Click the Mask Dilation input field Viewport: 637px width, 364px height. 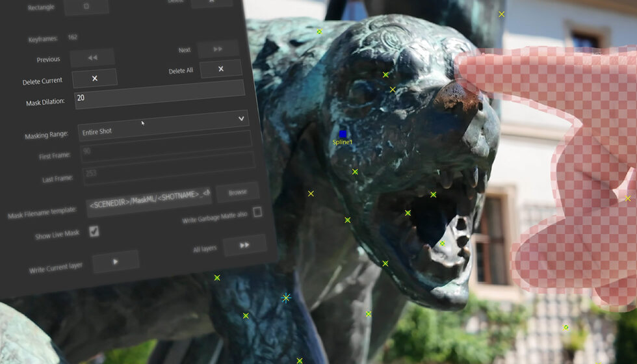[160, 94]
